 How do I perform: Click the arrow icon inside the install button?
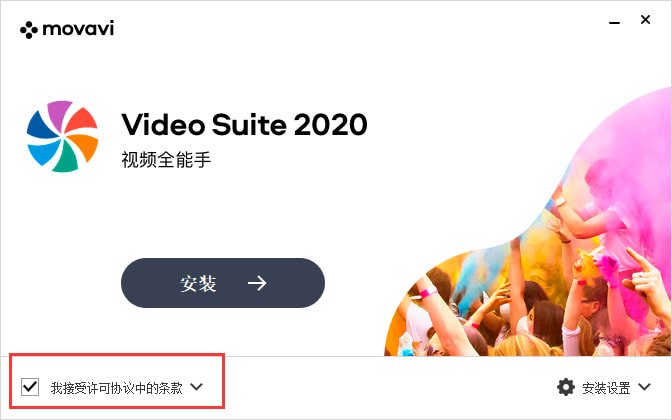(x=257, y=283)
